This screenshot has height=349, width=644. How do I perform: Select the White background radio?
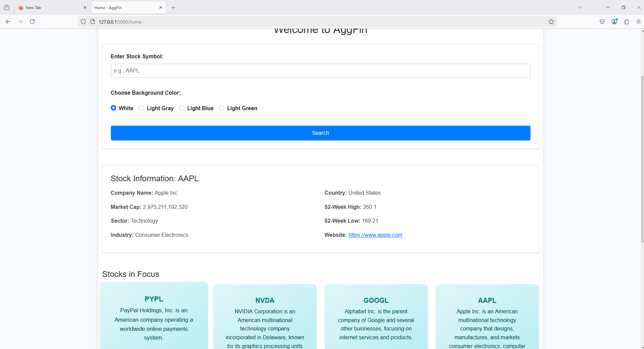(114, 108)
